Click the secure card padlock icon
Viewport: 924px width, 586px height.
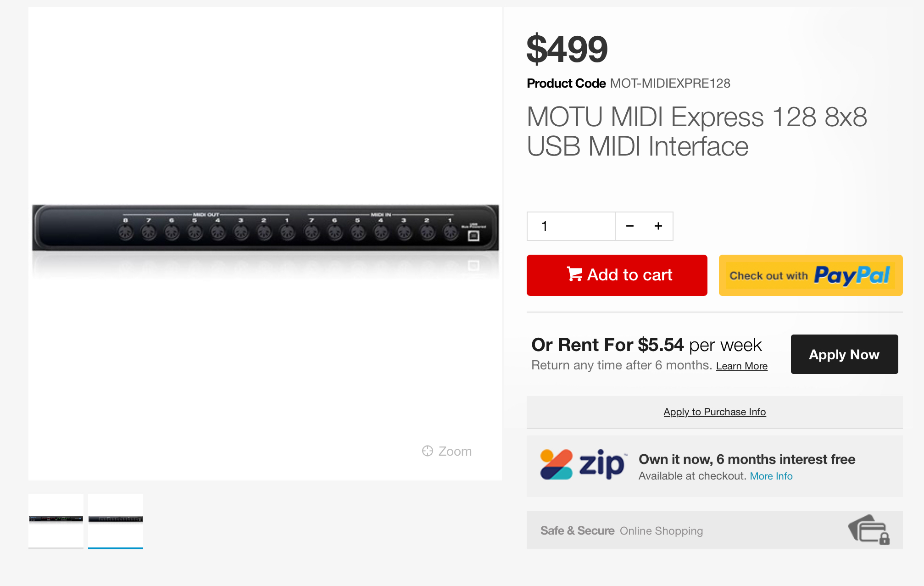(x=869, y=530)
